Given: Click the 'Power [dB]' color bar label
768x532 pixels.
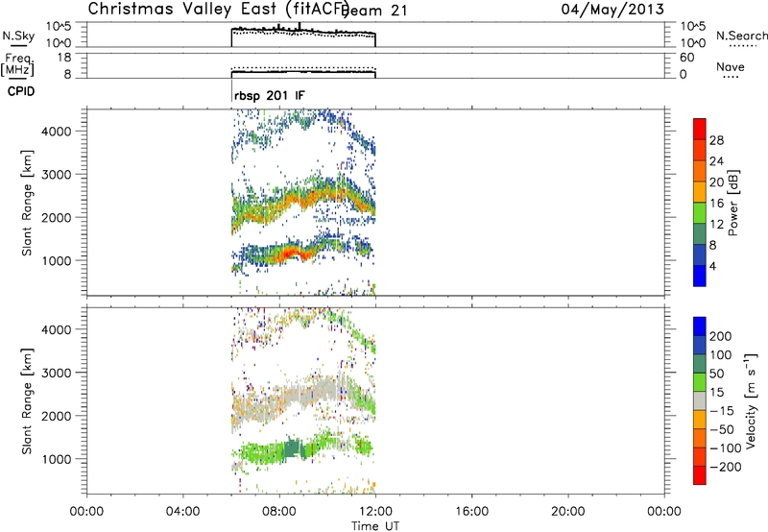Looking at the screenshot, I should coord(732,203).
